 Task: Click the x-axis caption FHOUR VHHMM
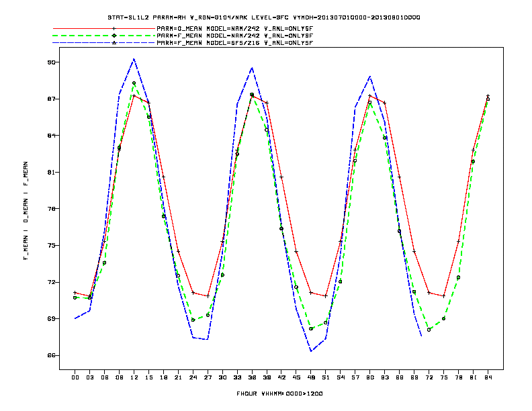pos(279,394)
